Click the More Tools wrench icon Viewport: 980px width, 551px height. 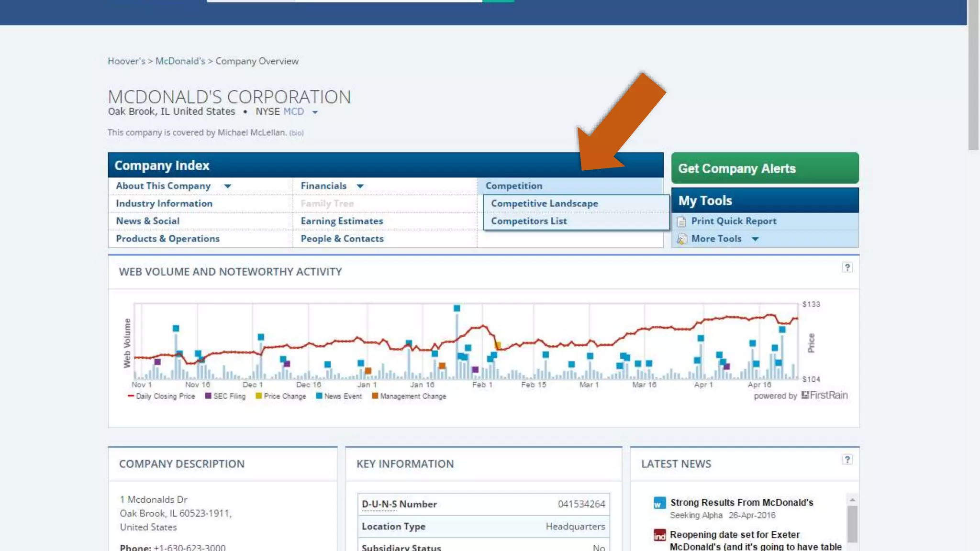click(681, 239)
